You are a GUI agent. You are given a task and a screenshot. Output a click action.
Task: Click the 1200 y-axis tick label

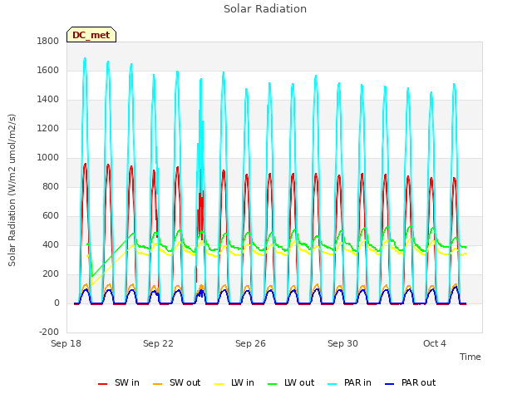tap(48, 129)
